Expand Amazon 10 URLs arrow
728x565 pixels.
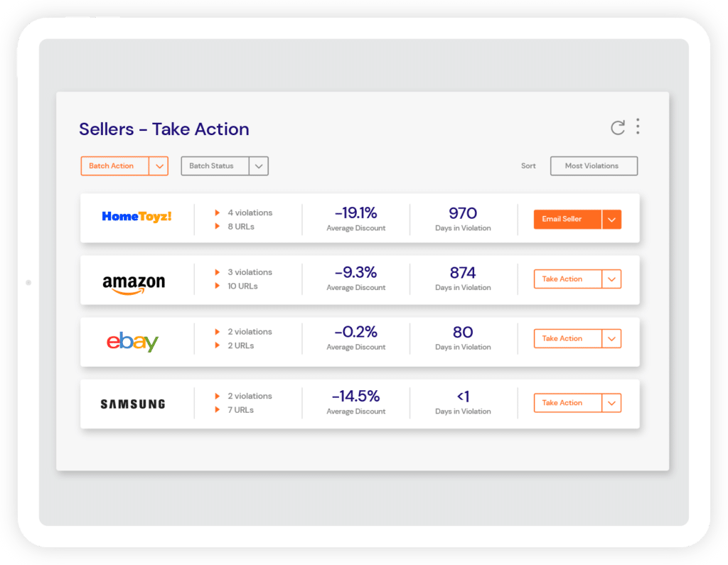click(x=218, y=286)
